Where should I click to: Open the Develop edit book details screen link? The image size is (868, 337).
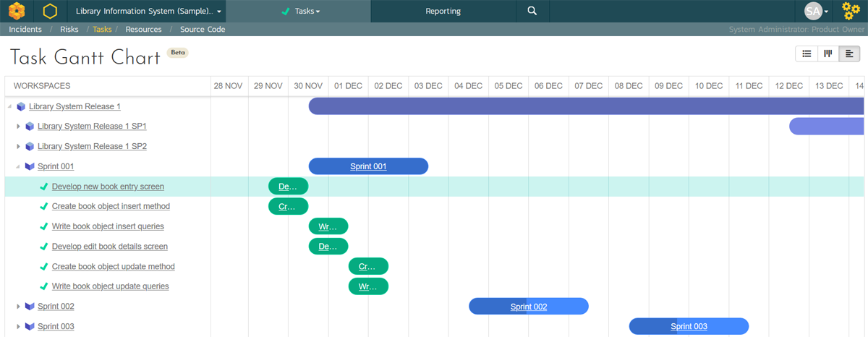tap(109, 247)
